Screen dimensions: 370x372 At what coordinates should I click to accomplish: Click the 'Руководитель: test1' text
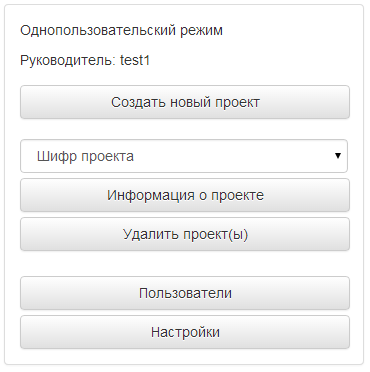coord(85,60)
